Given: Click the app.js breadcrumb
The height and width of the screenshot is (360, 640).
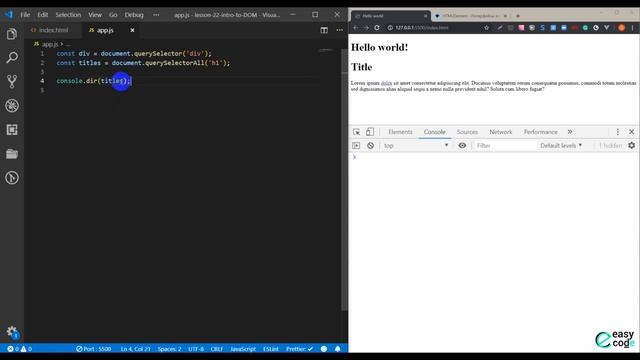Looking at the screenshot, I should 50,44.
